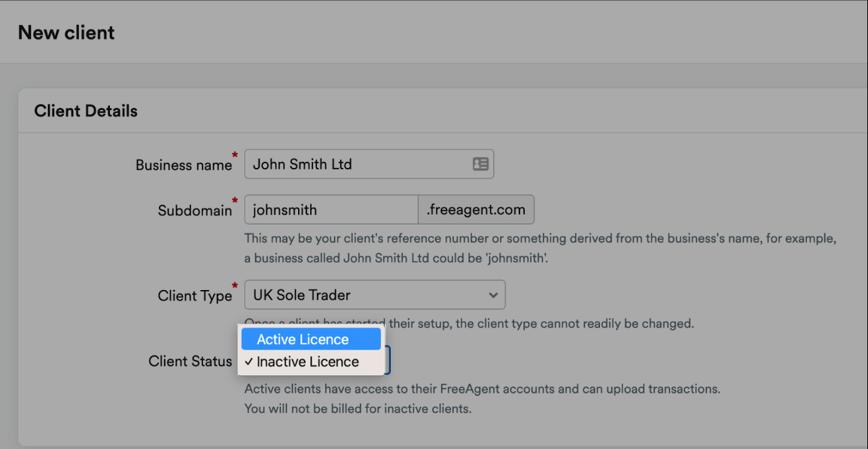
Task: Click the Client Status label
Action: pyautogui.click(x=190, y=362)
